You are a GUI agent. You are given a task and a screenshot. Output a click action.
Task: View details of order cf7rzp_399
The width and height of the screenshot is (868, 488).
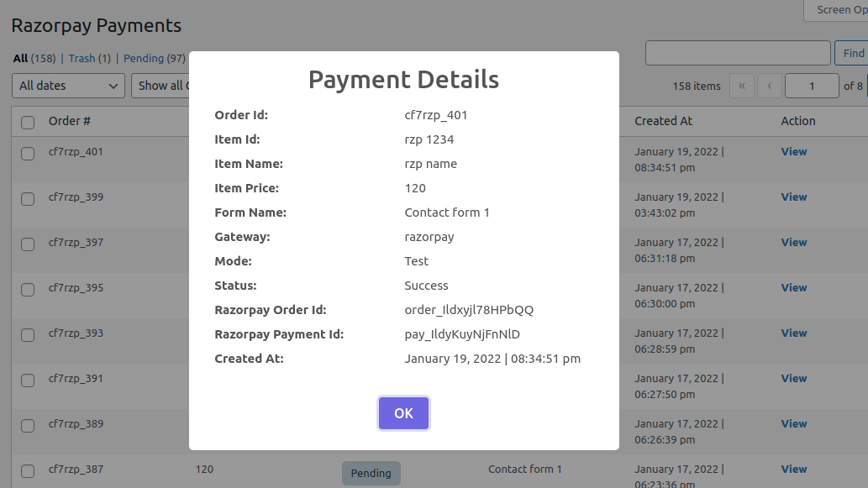[x=794, y=197]
